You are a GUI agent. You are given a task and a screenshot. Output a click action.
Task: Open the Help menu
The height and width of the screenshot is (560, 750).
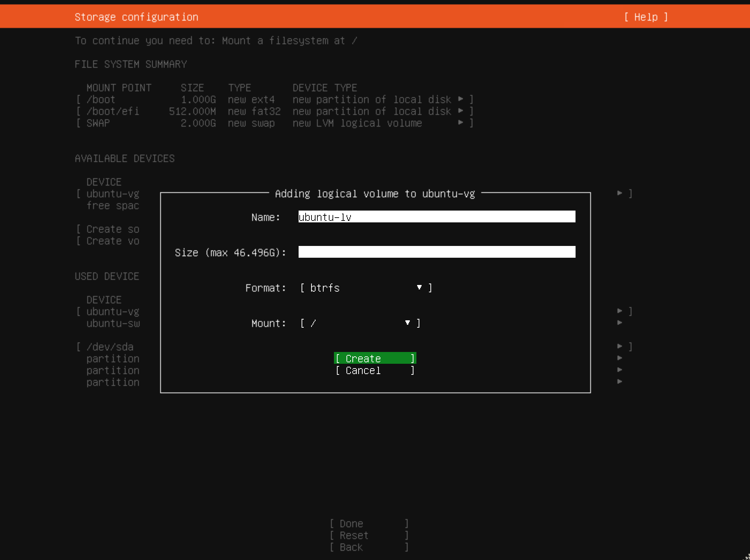coord(645,17)
